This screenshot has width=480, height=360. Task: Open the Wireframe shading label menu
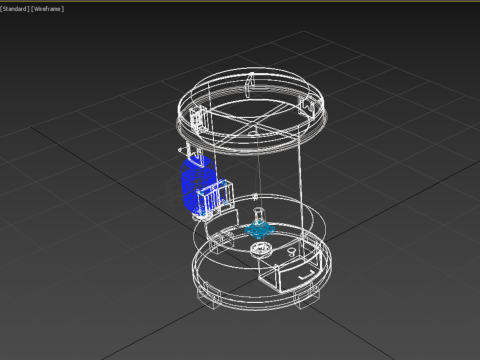(48, 9)
